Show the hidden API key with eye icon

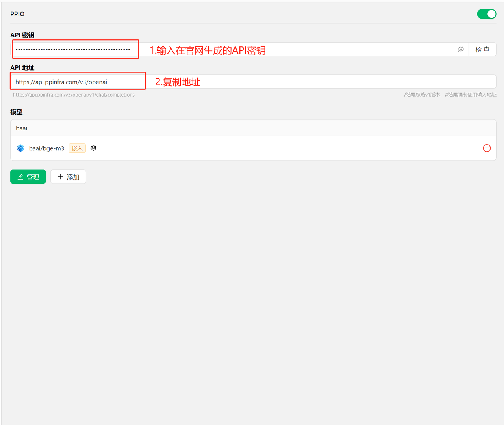coord(461,49)
